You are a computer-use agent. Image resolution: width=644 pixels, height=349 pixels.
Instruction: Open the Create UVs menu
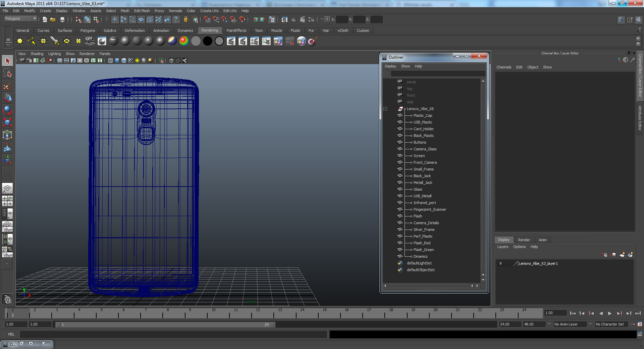209,11
